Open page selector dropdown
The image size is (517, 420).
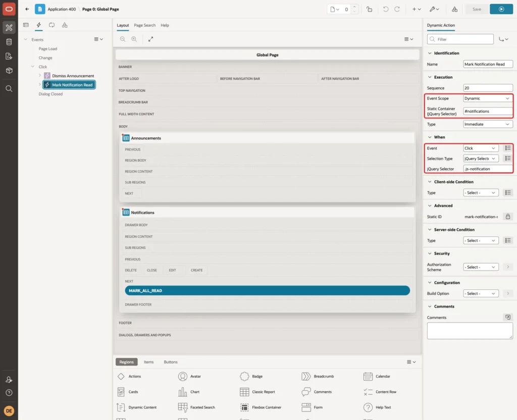pyautogui.click(x=335, y=9)
